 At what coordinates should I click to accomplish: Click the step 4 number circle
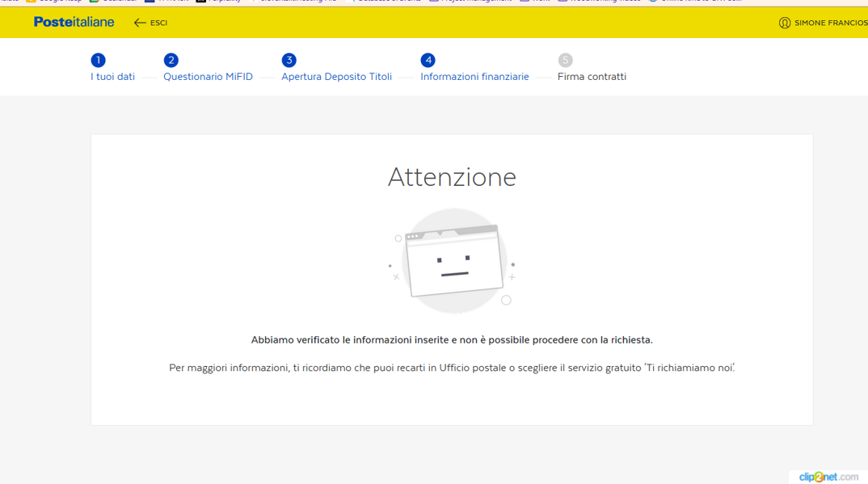tap(428, 60)
